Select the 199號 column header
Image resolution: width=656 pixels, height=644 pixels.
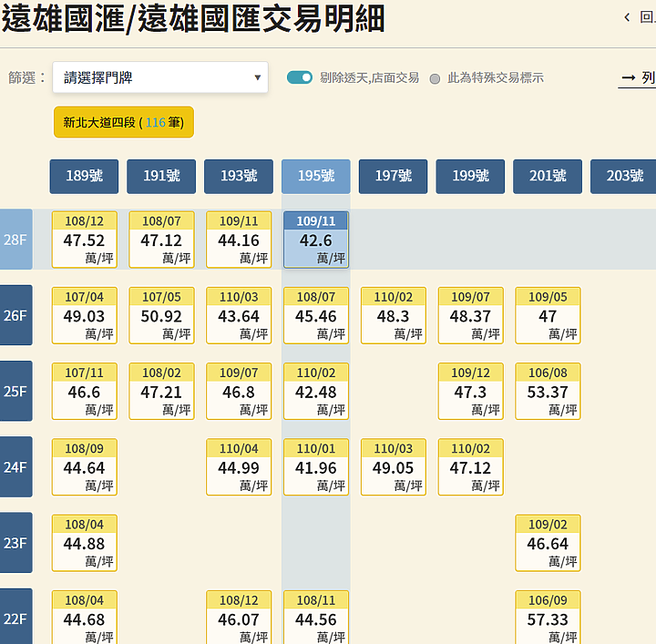click(470, 176)
